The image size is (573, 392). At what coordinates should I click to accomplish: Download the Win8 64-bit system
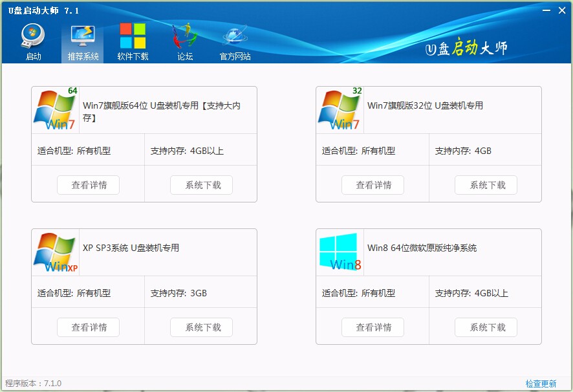(486, 327)
